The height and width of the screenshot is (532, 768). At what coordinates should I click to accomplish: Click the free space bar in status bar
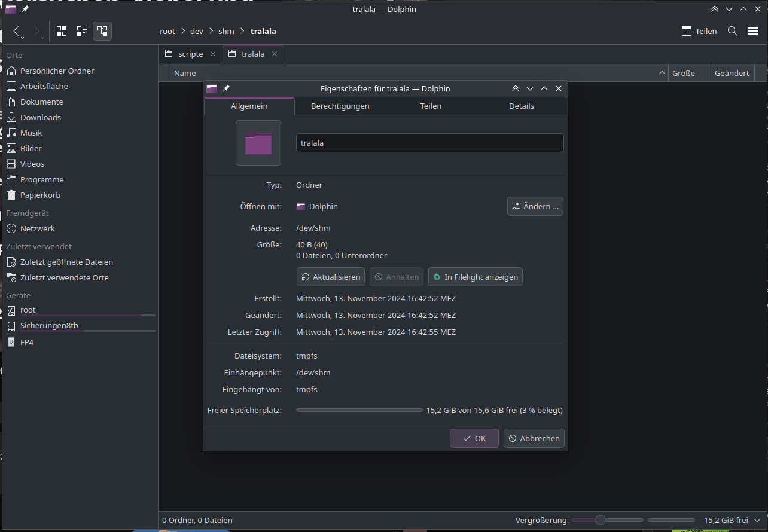tap(671, 520)
